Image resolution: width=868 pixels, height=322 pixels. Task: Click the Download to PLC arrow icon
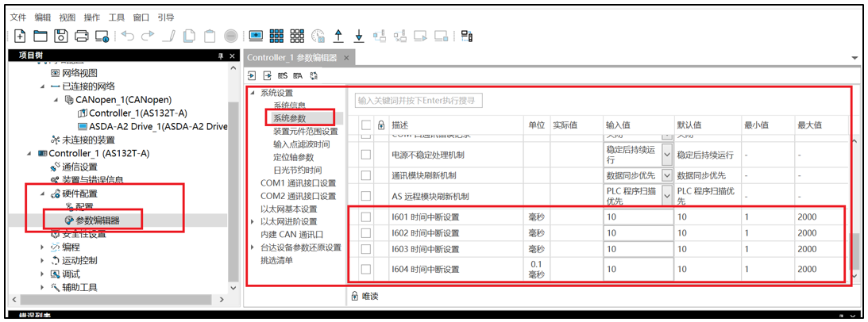(x=358, y=36)
